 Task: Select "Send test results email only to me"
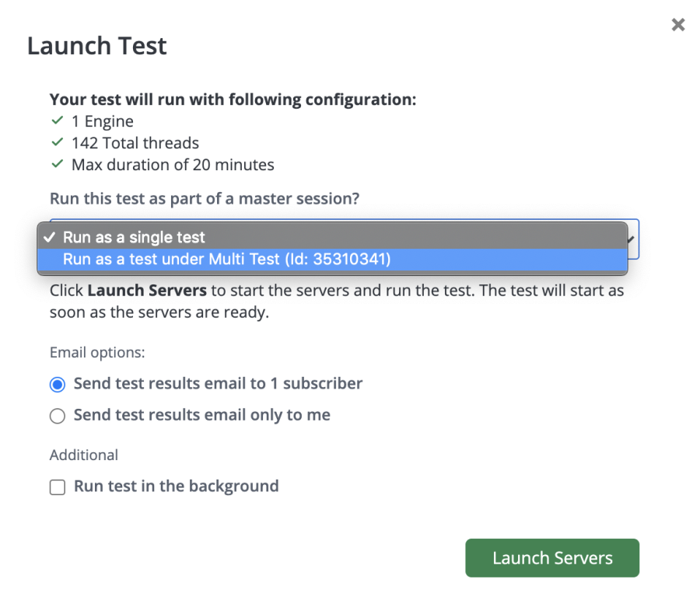[57, 416]
